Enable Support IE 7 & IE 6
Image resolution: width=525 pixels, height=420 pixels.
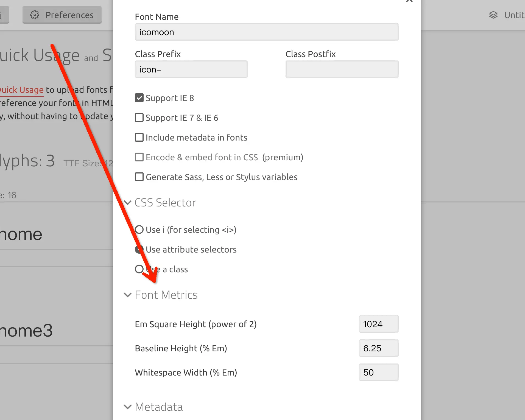[139, 118]
